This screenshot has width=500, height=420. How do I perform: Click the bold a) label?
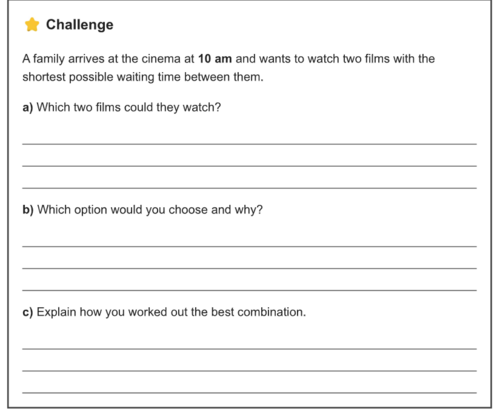[x=28, y=108]
